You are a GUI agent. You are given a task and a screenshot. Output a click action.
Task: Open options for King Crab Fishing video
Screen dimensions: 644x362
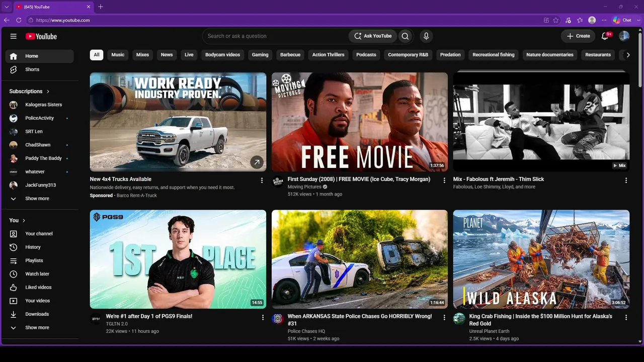[x=626, y=317]
